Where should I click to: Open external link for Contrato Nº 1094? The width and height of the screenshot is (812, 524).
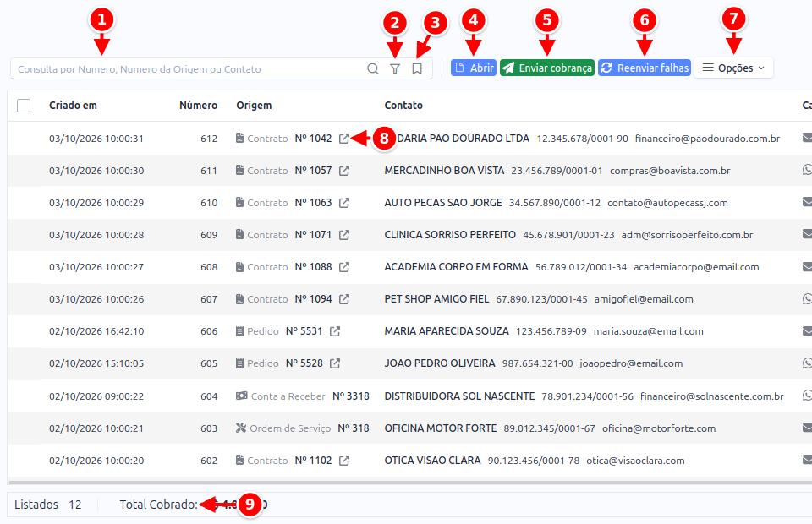pyautogui.click(x=344, y=299)
